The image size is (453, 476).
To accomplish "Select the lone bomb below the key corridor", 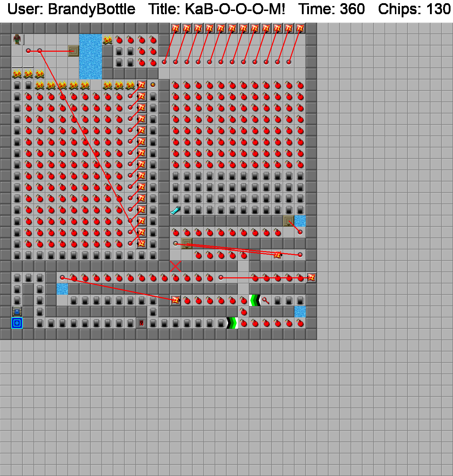I will (243, 312).
